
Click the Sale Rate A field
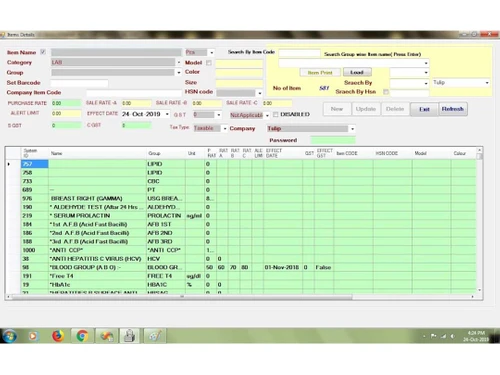136,103
